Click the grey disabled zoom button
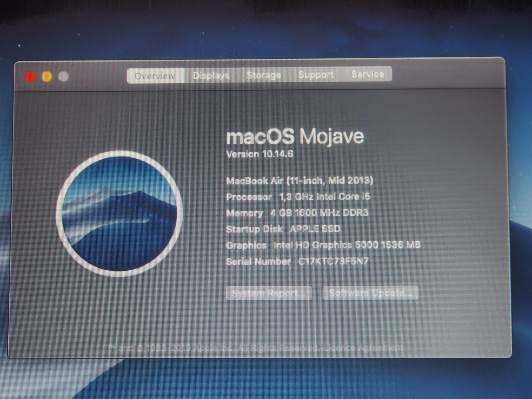Image resolution: width=532 pixels, height=399 pixels. click(x=63, y=76)
